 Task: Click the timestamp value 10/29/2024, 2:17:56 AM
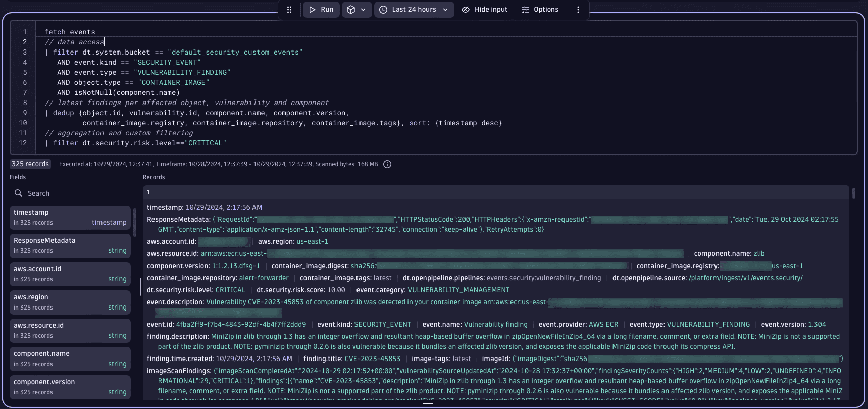(x=224, y=208)
